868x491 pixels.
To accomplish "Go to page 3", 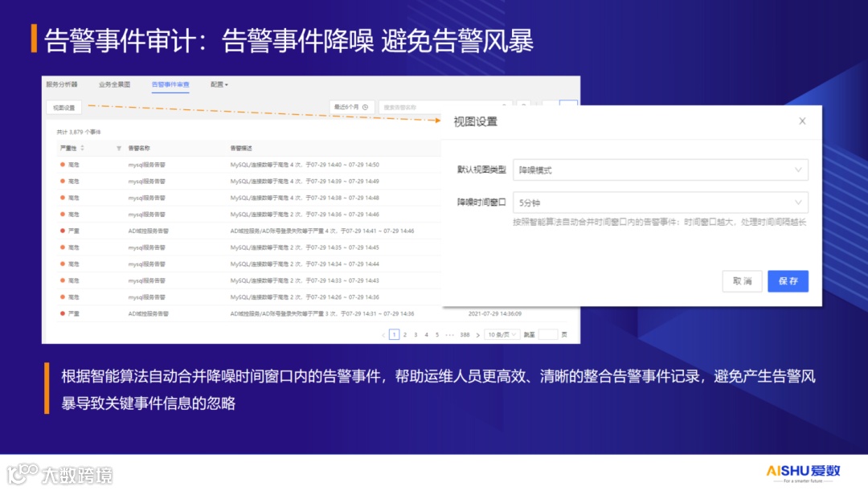I will point(416,335).
